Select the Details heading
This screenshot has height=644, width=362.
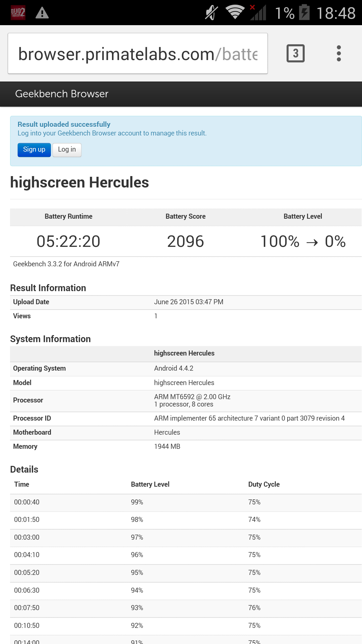24,470
